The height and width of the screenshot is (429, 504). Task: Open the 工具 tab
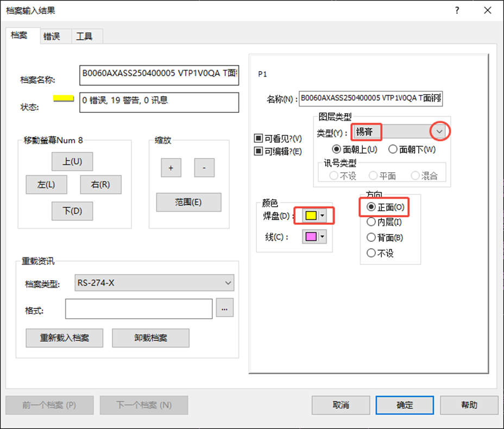pos(84,36)
